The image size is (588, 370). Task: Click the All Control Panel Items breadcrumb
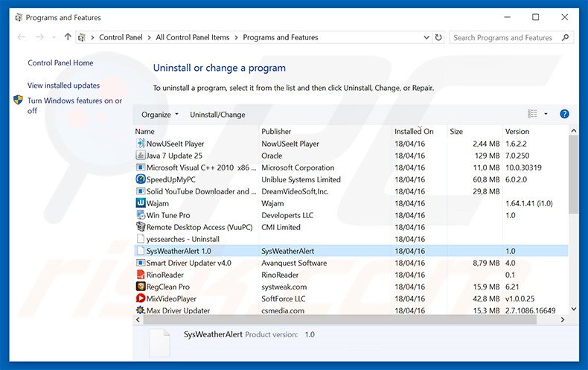(193, 37)
